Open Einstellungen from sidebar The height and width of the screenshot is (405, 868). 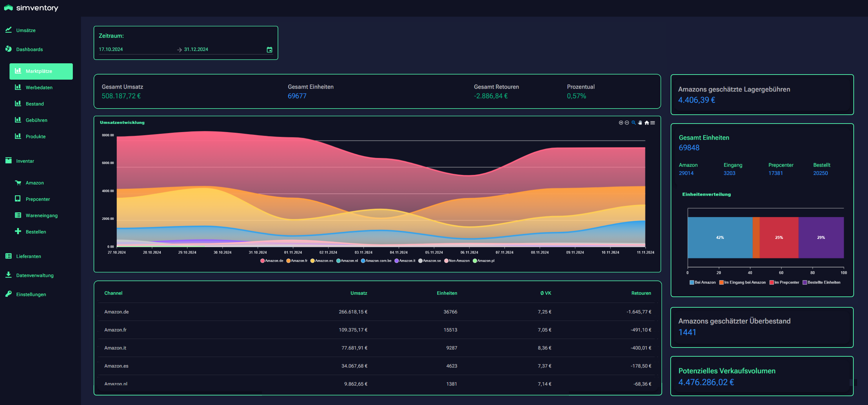[31, 294]
